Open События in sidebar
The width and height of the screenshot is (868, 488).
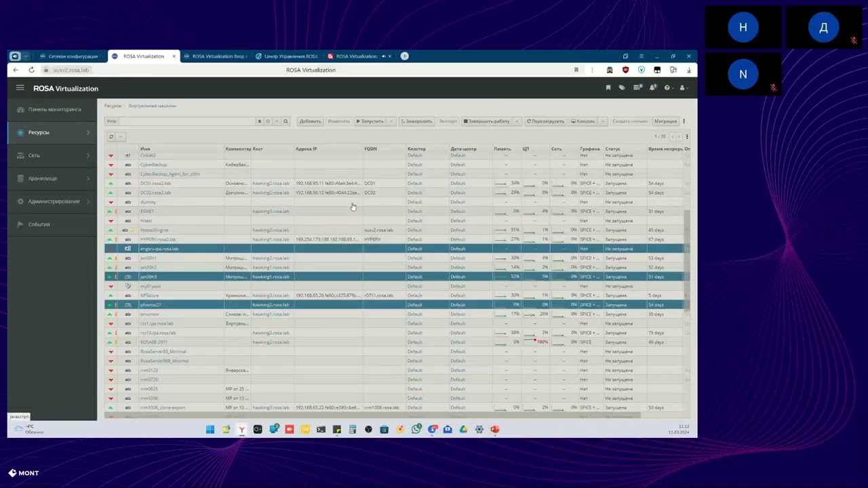click(53, 224)
